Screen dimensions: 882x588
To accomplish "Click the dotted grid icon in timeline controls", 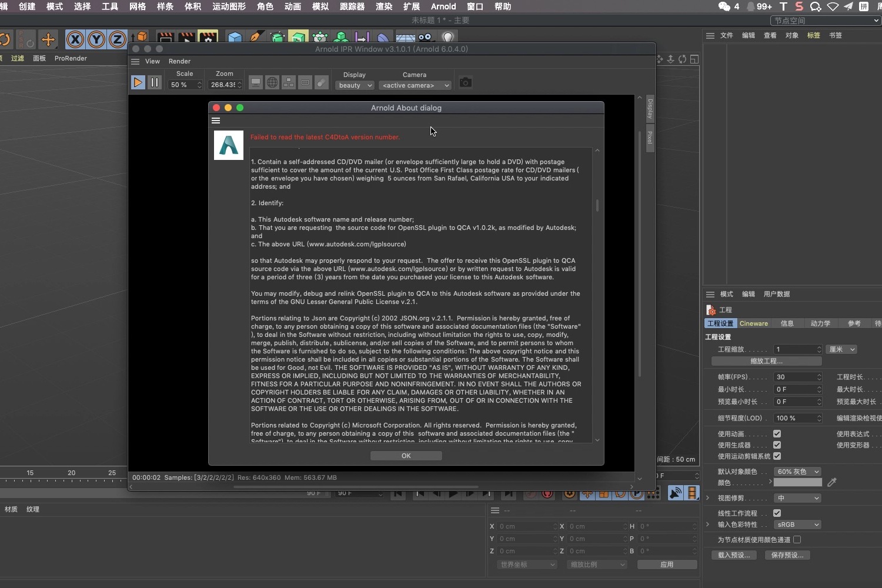I will click(x=653, y=494).
